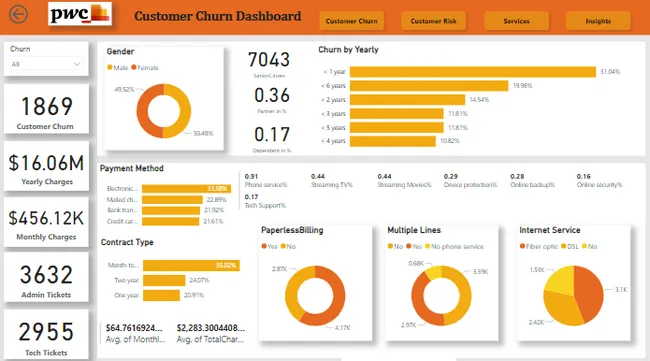Select the Mailed check payment bar
Viewport: 650px width, 361px height.
pyautogui.click(x=172, y=199)
